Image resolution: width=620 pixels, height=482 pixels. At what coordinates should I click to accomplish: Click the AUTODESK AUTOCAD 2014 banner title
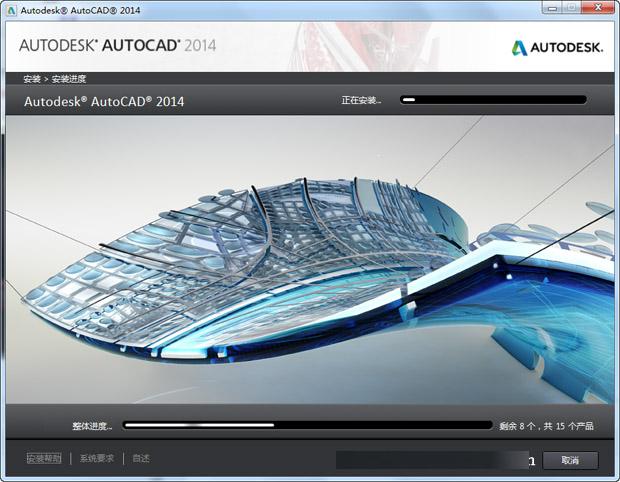[x=117, y=45]
